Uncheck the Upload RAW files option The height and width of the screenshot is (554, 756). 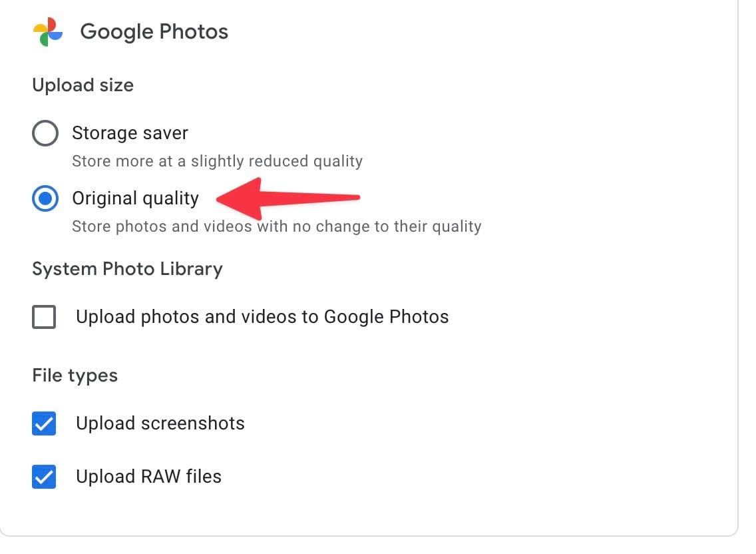click(44, 476)
